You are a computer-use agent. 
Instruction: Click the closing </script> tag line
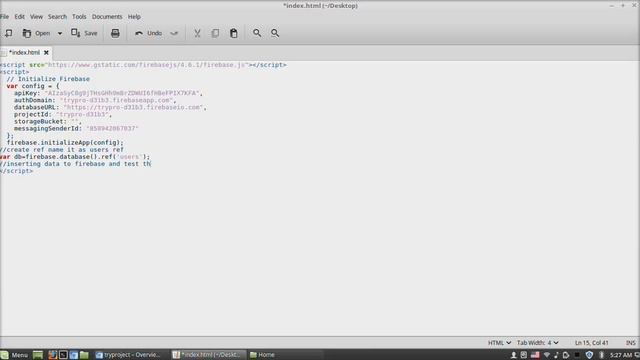17,171
